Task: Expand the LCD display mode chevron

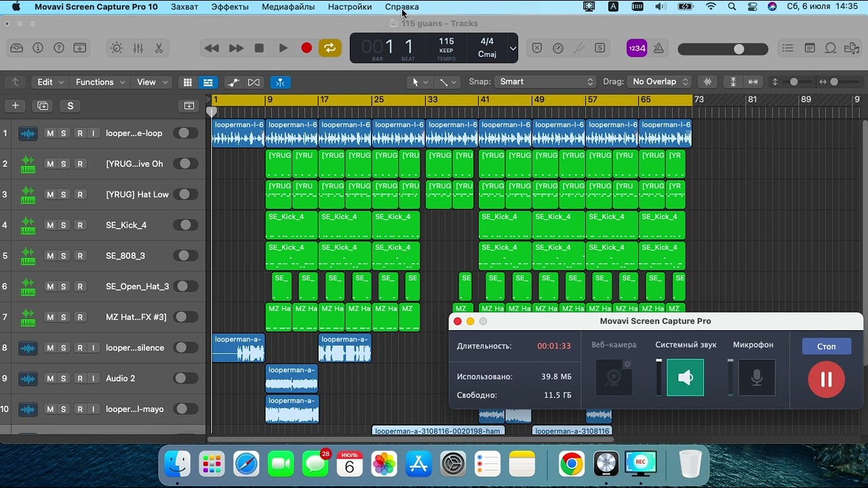Action: click(x=513, y=48)
